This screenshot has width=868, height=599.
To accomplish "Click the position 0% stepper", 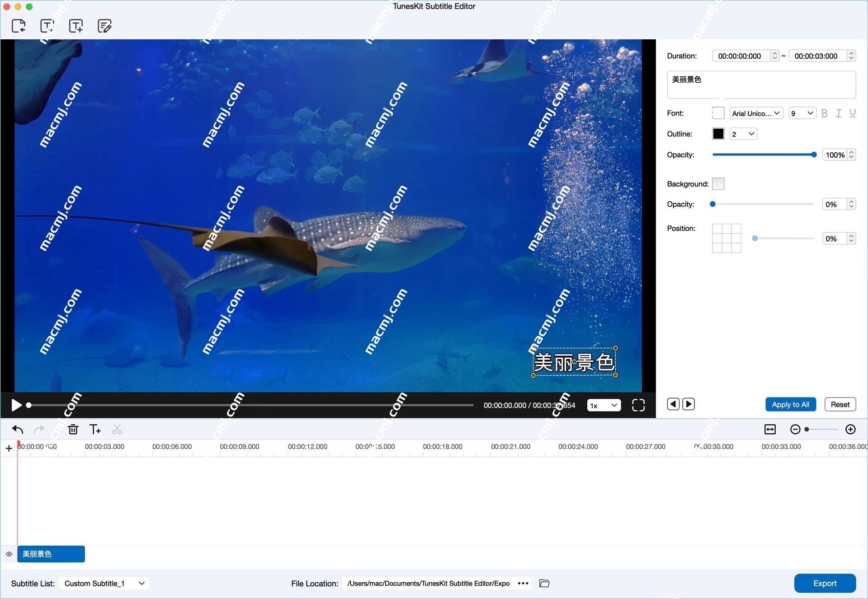I will [x=851, y=238].
